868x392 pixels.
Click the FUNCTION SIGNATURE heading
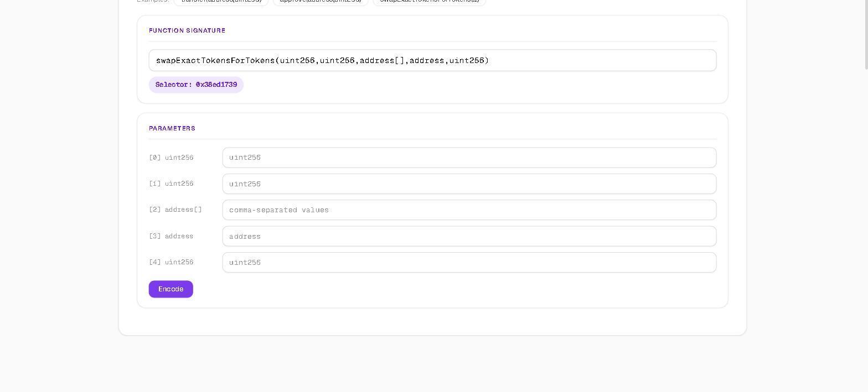point(187,30)
